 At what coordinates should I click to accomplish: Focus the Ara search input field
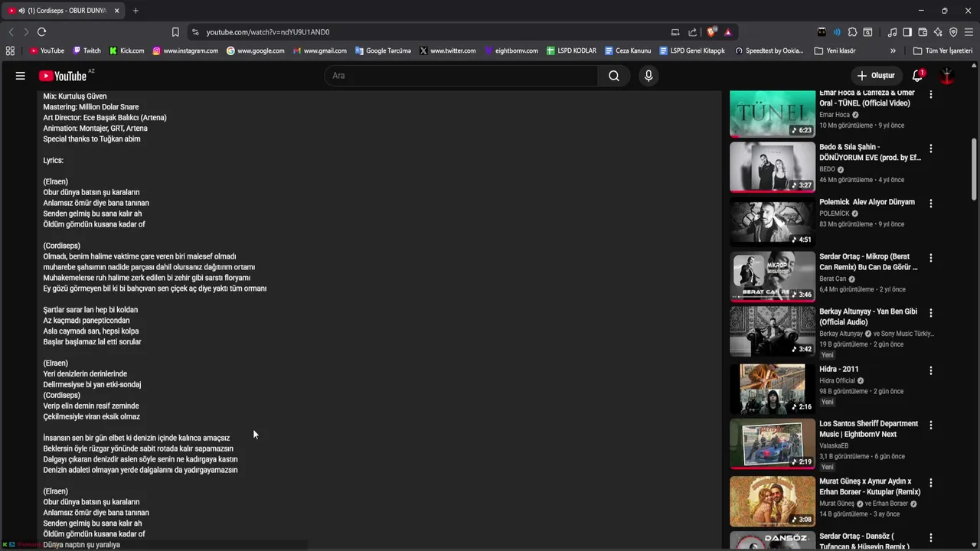[462, 76]
